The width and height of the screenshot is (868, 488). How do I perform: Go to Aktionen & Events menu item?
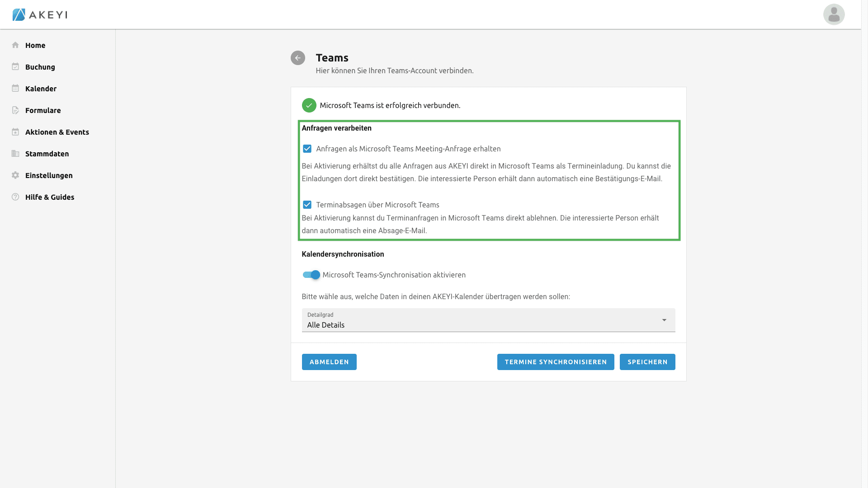pos(57,132)
